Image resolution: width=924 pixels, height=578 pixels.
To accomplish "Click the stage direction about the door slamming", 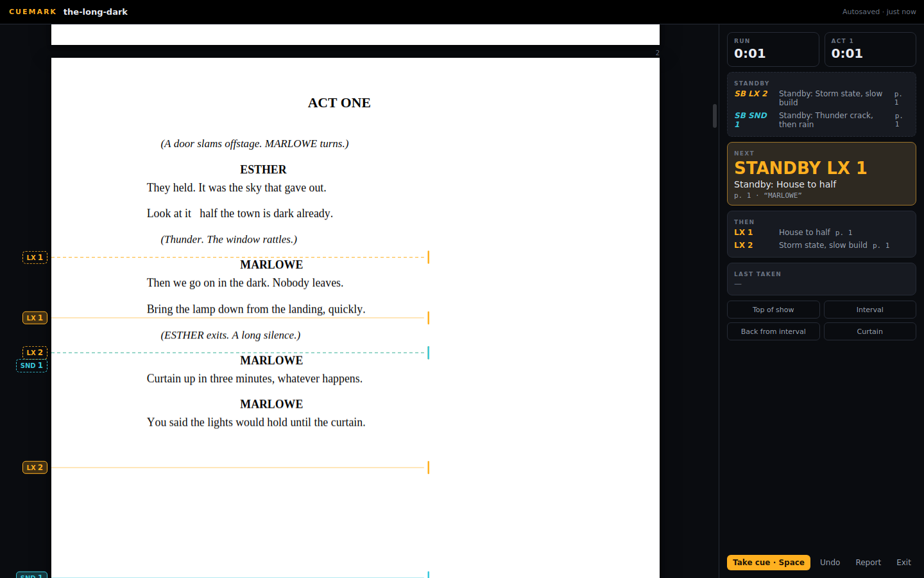I will click(255, 144).
